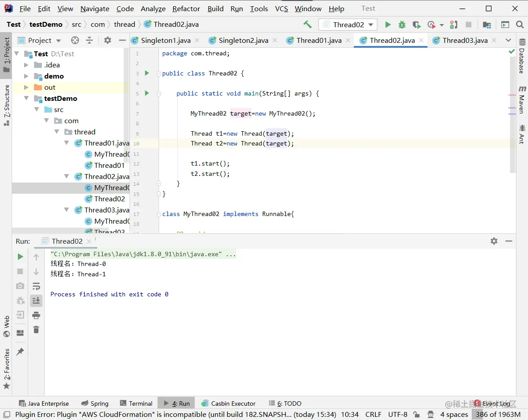Run Thread02 with the green toolbar arrow
The image size is (528, 420).
point(388,25)
